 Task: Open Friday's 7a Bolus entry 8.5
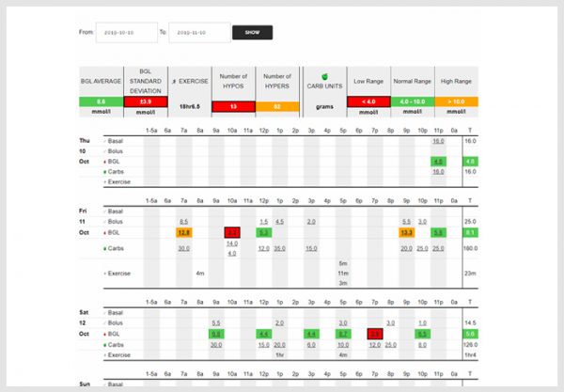184,222
